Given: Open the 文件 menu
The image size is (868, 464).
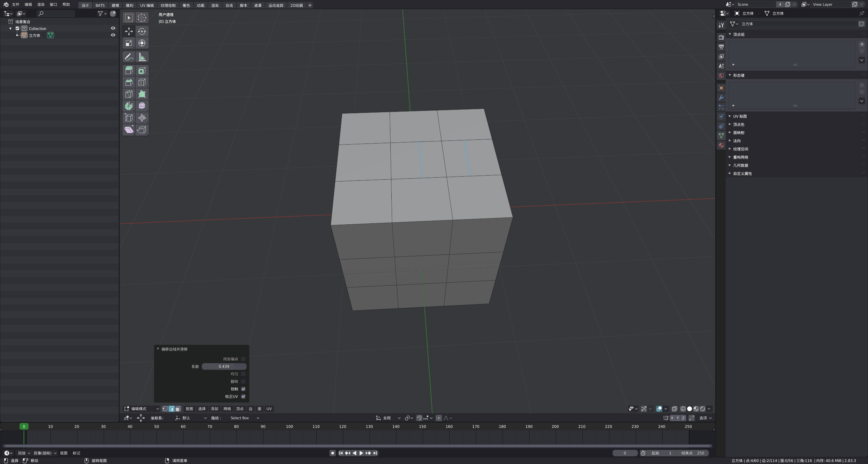Looking at the screenshot, I should [x=16, y=4].
